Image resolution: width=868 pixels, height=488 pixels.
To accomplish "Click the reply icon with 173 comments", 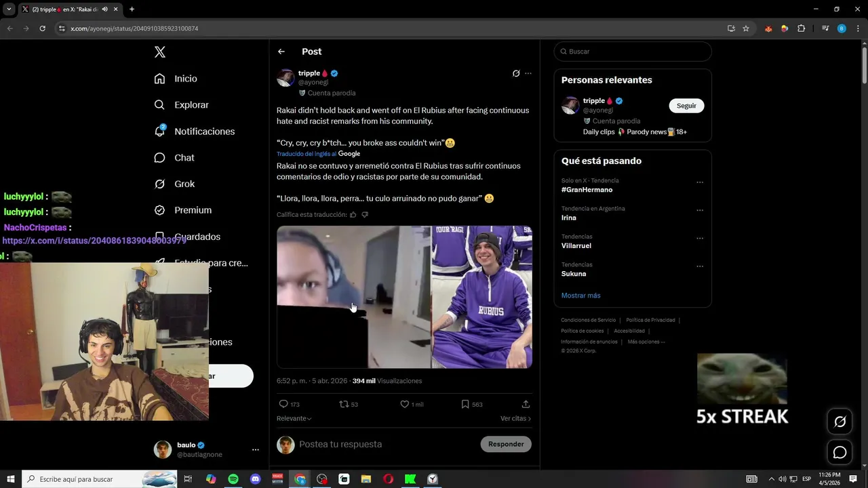I will (290, 404).
